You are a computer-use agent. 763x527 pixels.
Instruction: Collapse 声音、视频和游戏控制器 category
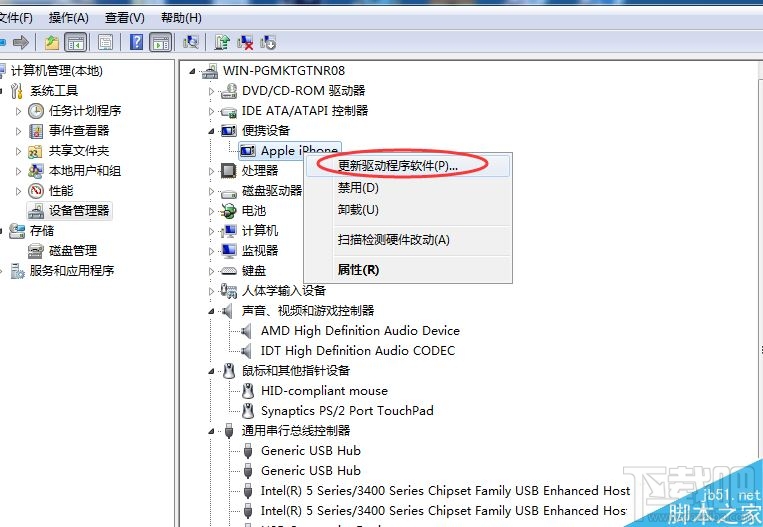click(x=211, y=311)
